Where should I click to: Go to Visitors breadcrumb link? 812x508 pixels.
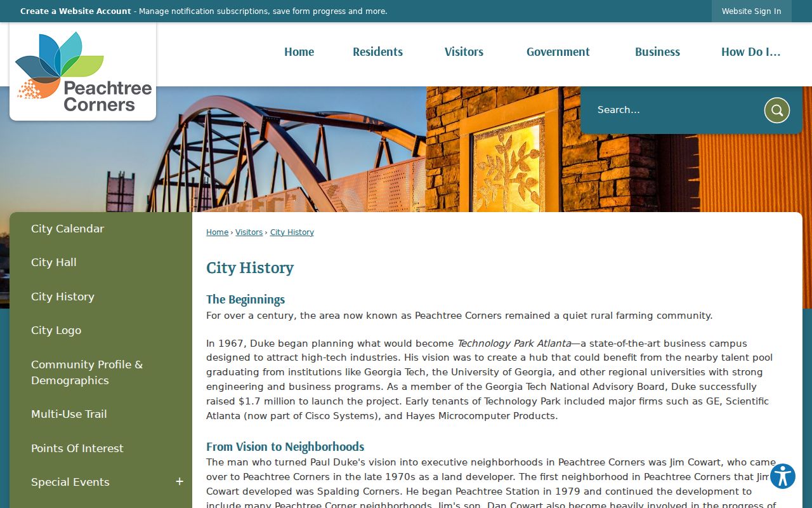tap(249, 232)
